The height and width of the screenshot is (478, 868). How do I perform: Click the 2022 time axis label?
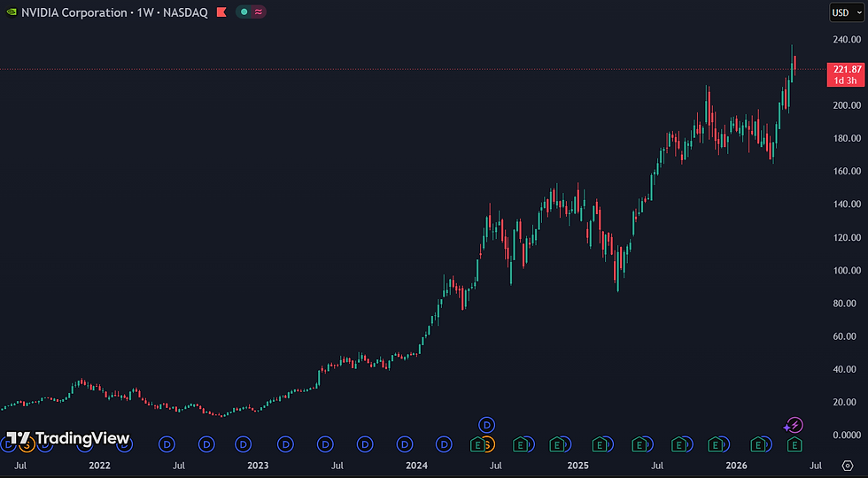100,466
